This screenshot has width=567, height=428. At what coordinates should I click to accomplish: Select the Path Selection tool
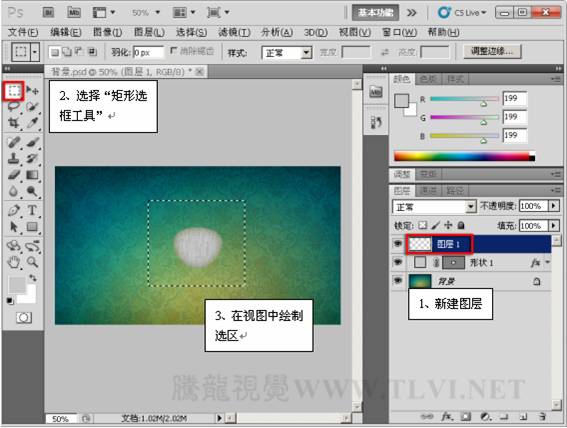click(x=14, y=227)
